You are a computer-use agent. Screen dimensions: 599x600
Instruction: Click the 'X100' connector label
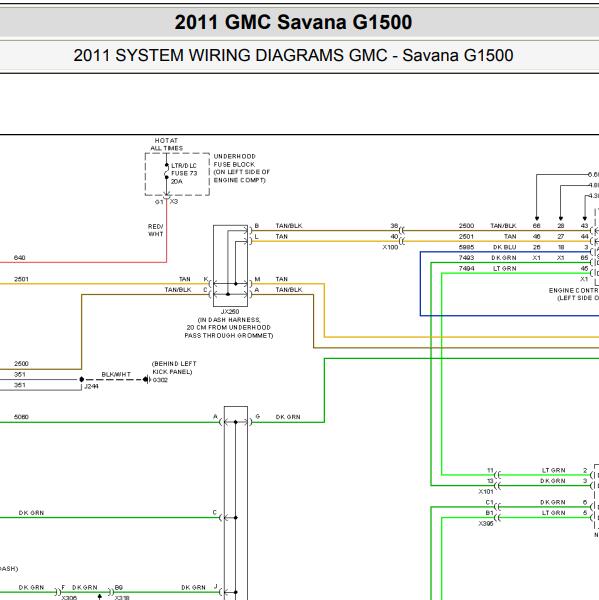click(390, 247)
